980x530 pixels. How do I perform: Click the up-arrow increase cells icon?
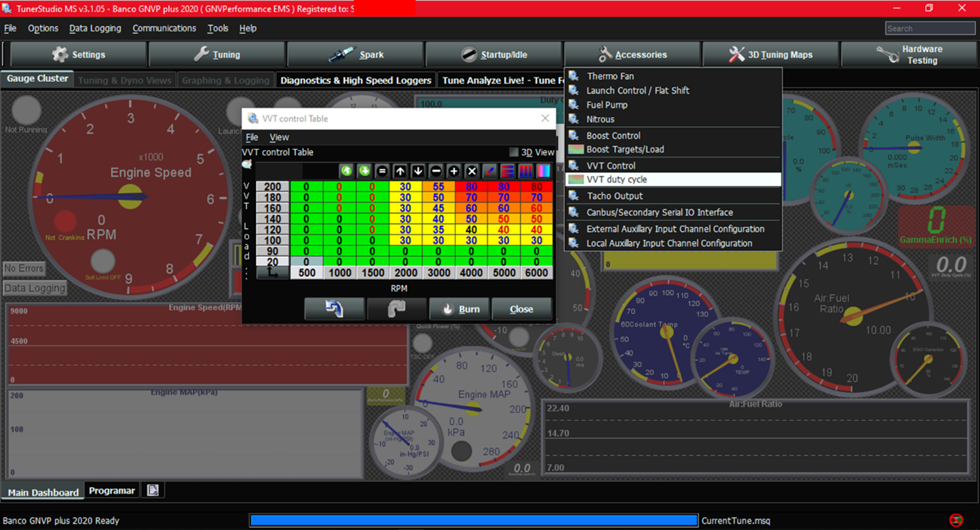coord(400,171)
